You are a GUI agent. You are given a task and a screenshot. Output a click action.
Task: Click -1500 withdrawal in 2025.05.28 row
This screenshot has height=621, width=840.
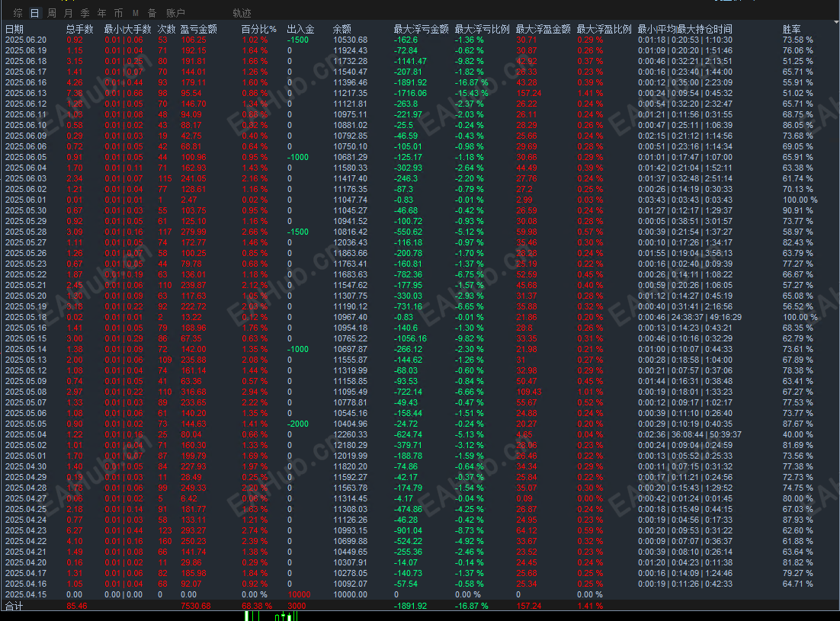(298, 232)
